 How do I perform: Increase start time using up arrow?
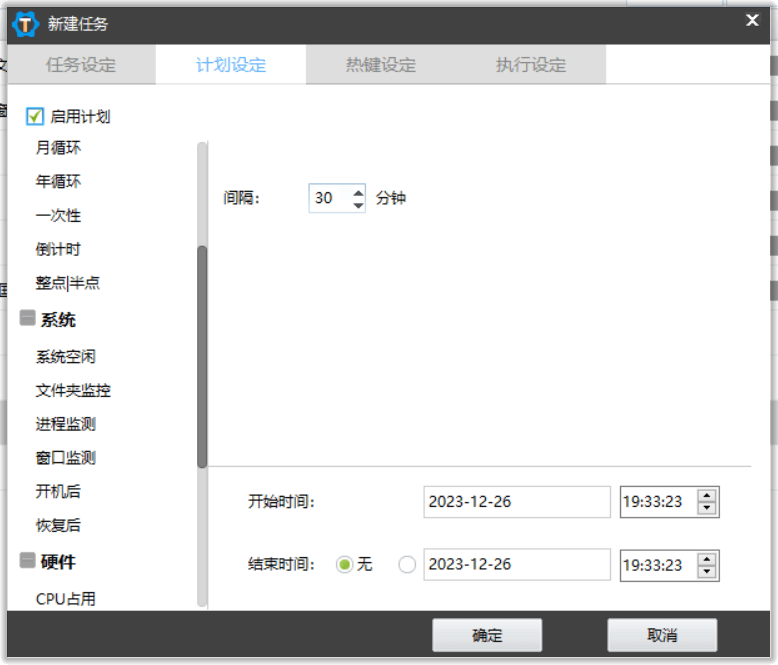(x=707, y=496)
